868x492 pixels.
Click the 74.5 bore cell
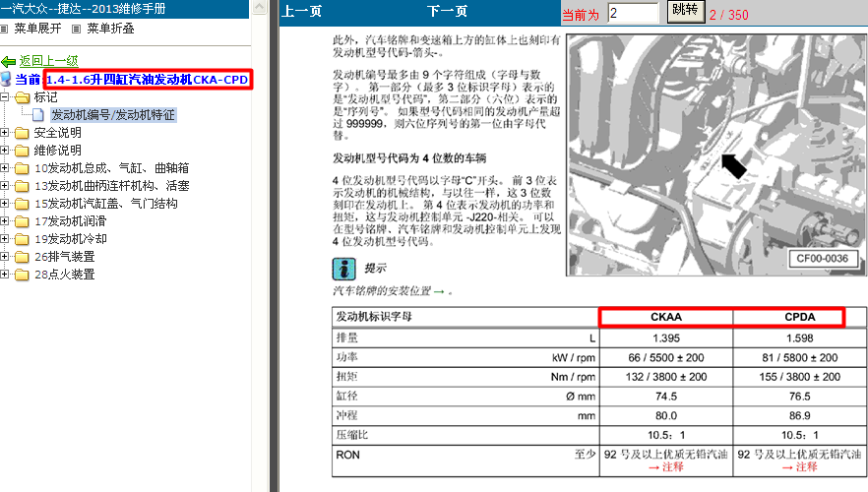click(x=666, y=397)
